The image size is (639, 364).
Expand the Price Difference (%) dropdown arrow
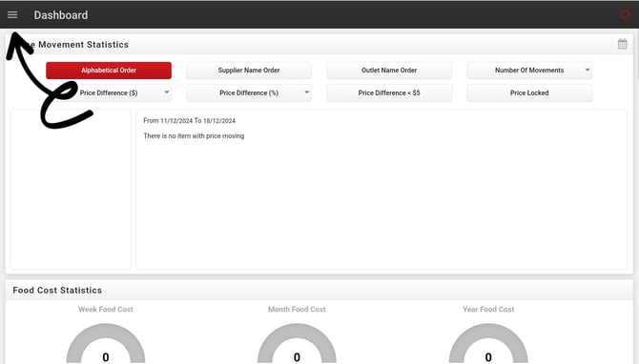[x=307, y=92]
